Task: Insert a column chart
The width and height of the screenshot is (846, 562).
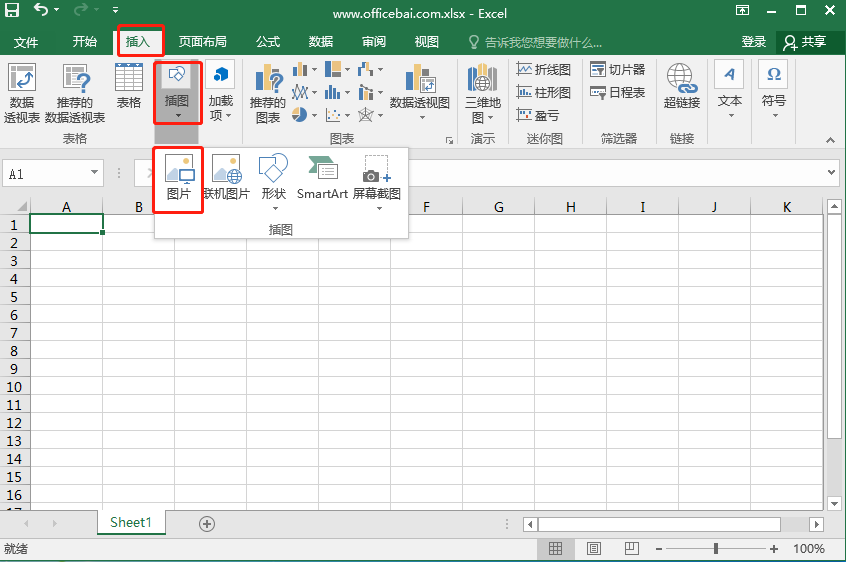Action: coord(304,70)
